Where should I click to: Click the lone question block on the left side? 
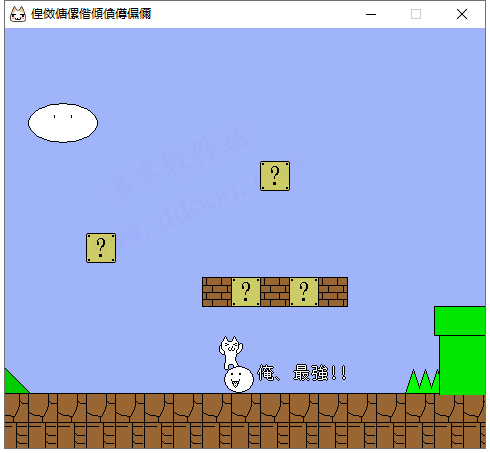tap(101, 248)
